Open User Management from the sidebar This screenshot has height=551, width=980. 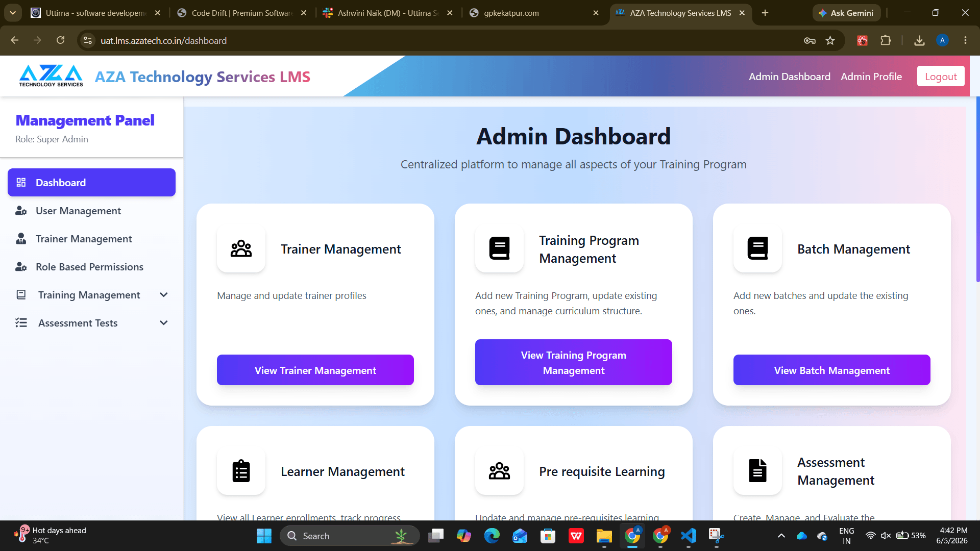[91, 211]
